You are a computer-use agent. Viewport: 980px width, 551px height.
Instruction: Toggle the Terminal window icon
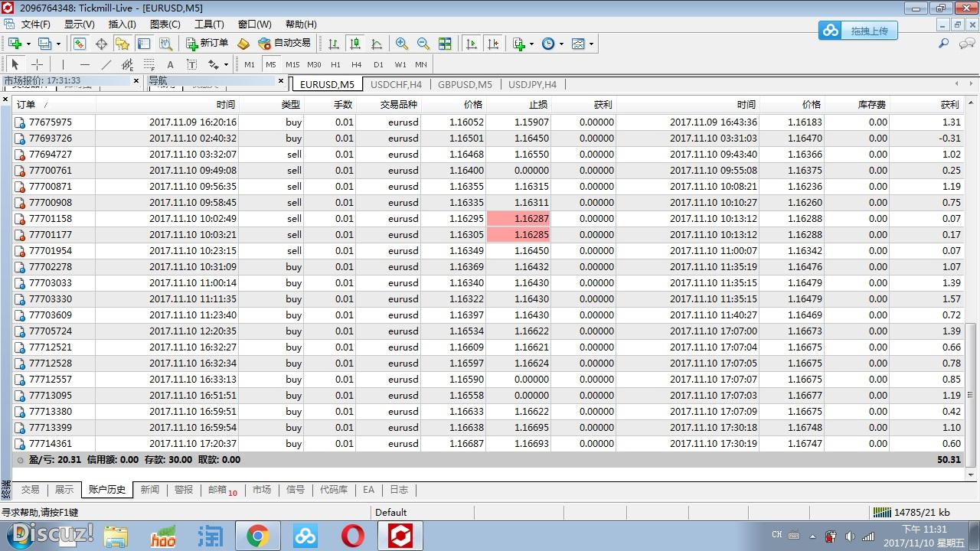click(144, 44)
